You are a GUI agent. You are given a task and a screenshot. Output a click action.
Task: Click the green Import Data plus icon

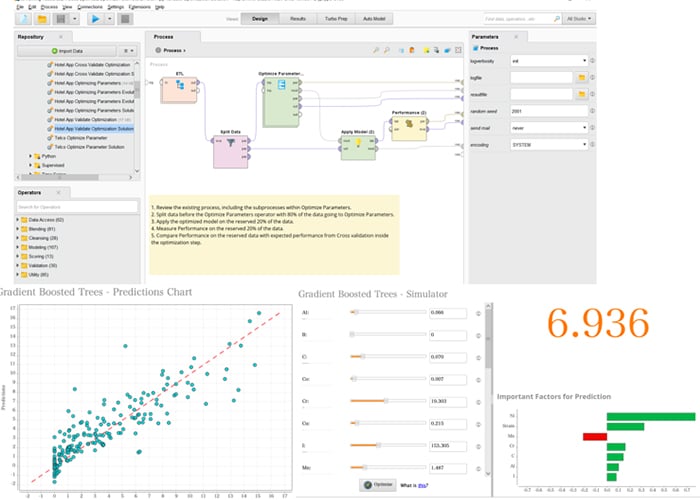point(54,51)
